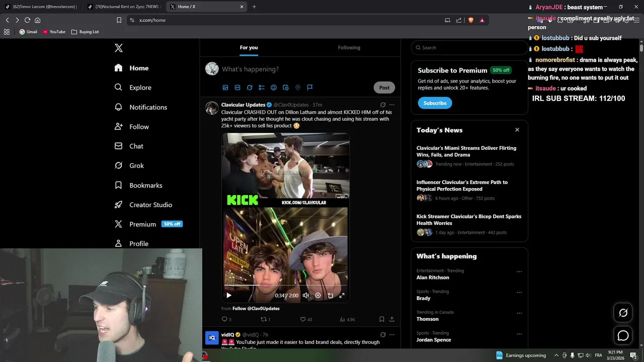Click the video progress bar
644x362 pixels.
tap(285, 285)
